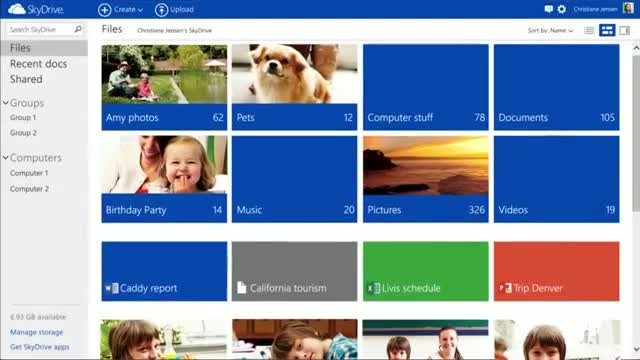Image resolution: width=640 pixels, height=360 pixels.
Task: Open the Birthday Party folder
Action: pos(164,179)
